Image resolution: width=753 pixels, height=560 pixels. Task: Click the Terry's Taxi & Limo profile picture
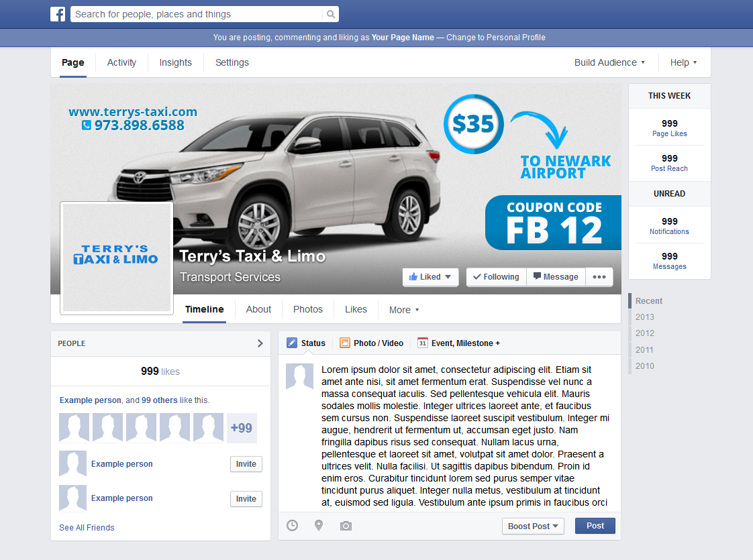point(117,258)
